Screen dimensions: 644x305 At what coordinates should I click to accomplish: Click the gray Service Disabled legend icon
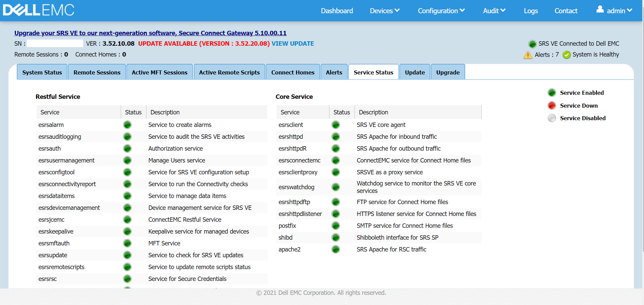click(x=552, y=118)
